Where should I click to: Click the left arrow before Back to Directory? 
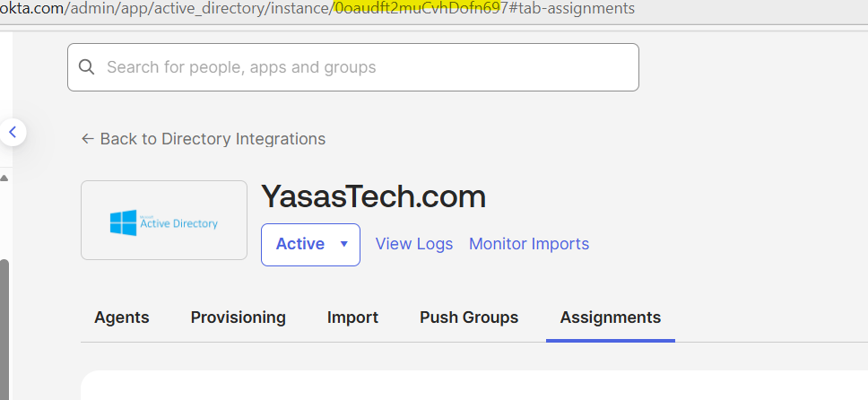pos(87,139)
